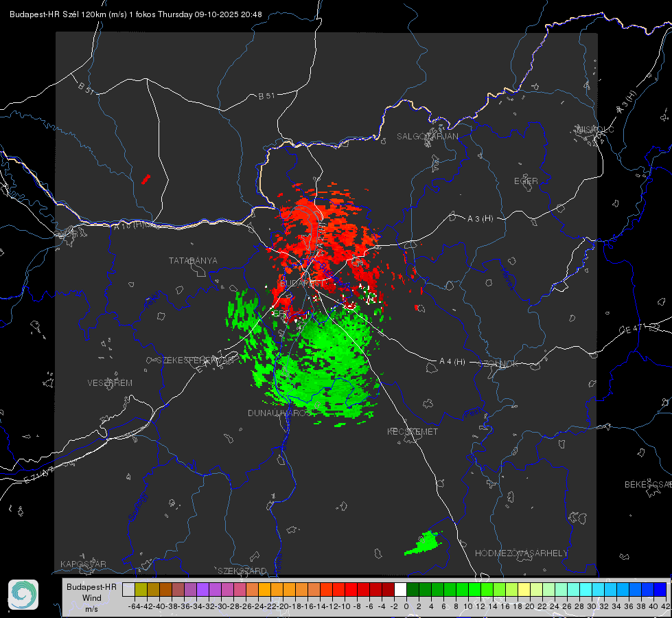Click the SZEKSZÁRD city label
Image resolution: width=672 pixels, height=618 pixels.
242,571
